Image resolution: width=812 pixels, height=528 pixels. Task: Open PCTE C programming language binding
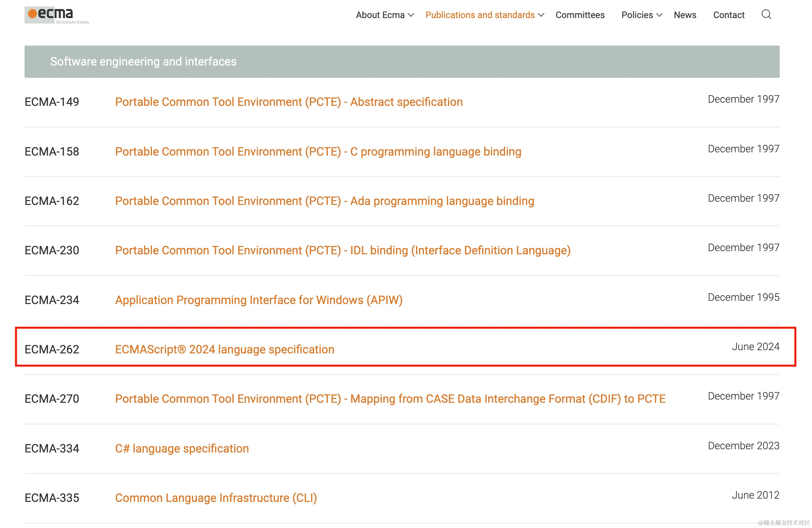click(318, 151)
